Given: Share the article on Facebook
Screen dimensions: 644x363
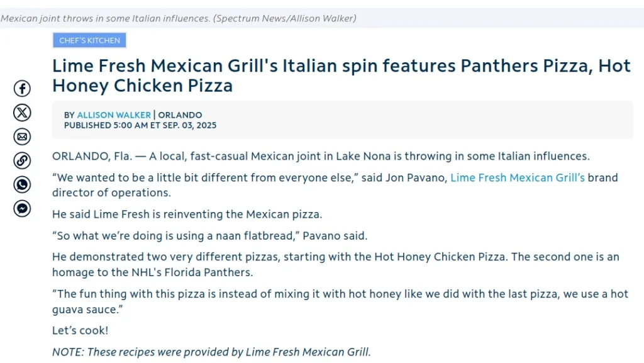Looking at the screenshot, I should 22,89.
